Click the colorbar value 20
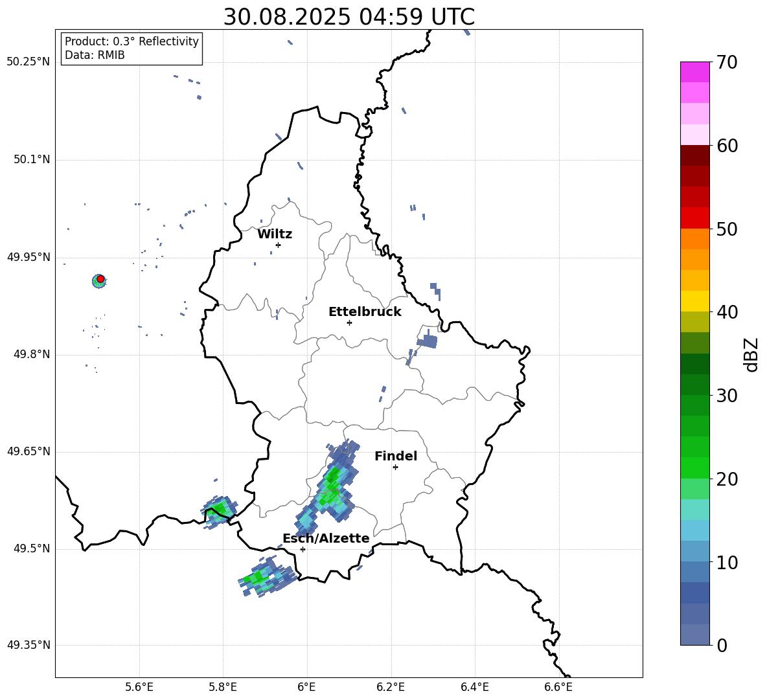The width and height of the screenshot is (767, 700). point(727,479)
